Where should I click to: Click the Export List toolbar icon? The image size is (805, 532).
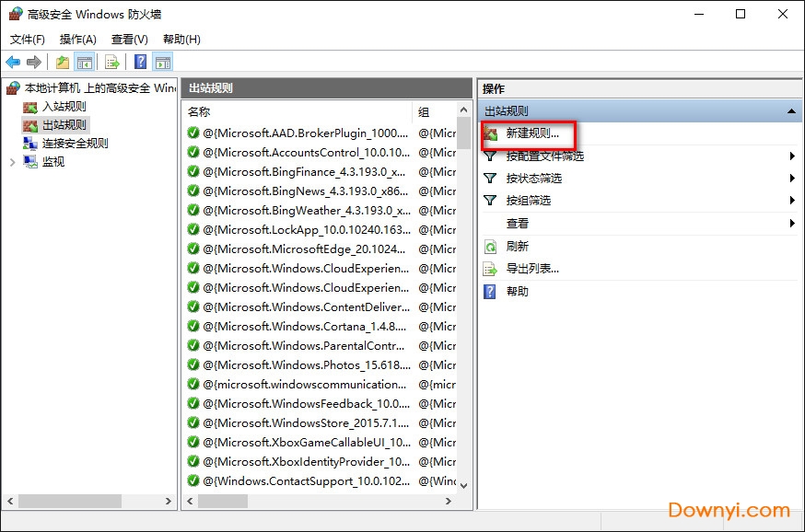pos(112,62)
